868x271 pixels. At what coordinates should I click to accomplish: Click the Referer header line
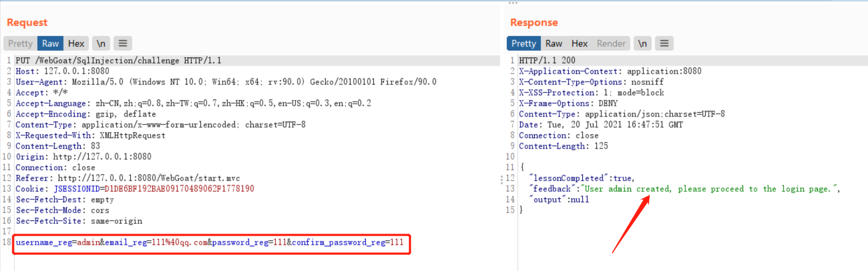[128, 178]
